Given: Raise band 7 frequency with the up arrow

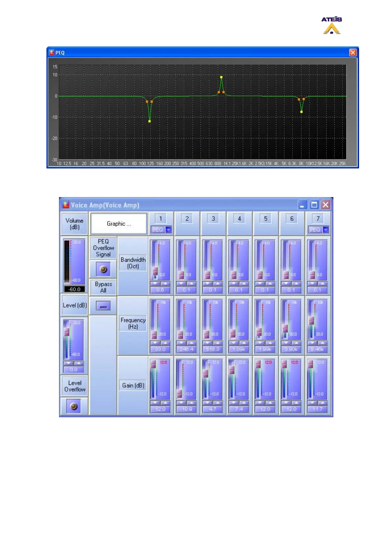Looking at the screenshot, I should pos(322,343).
